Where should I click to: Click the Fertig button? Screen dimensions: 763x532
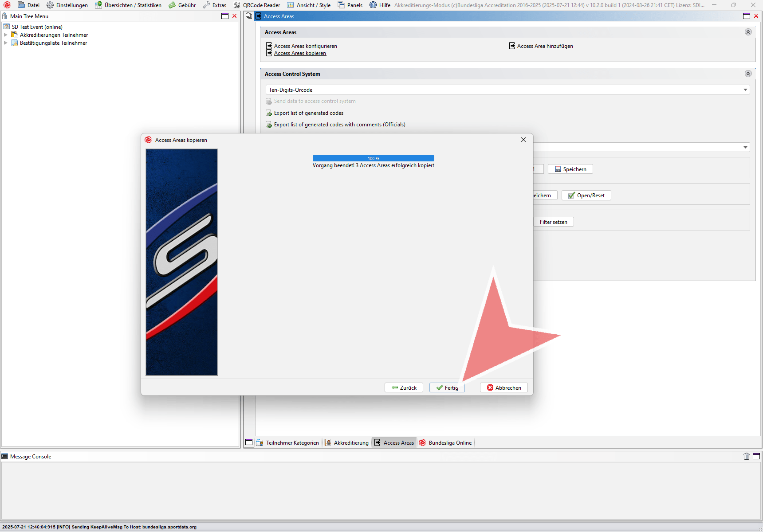tap(447, 387)
